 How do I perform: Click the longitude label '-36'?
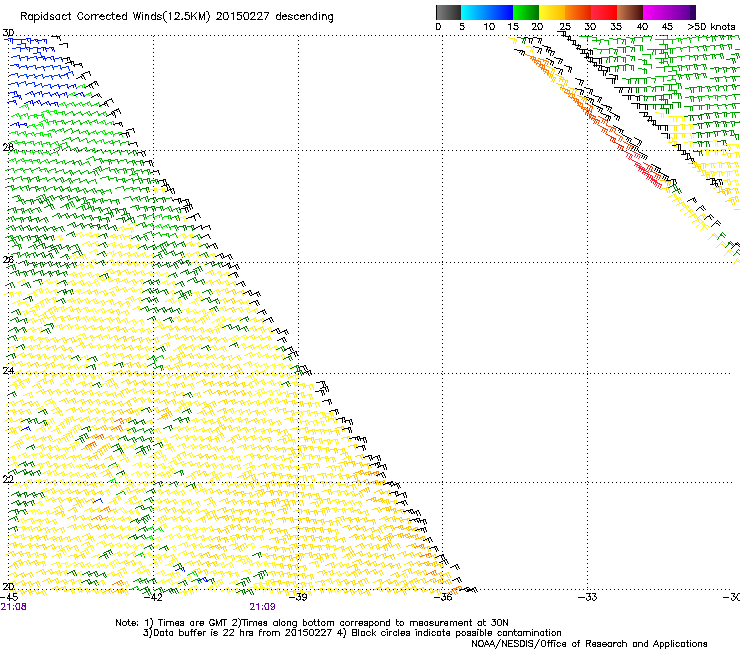(443, 597)
